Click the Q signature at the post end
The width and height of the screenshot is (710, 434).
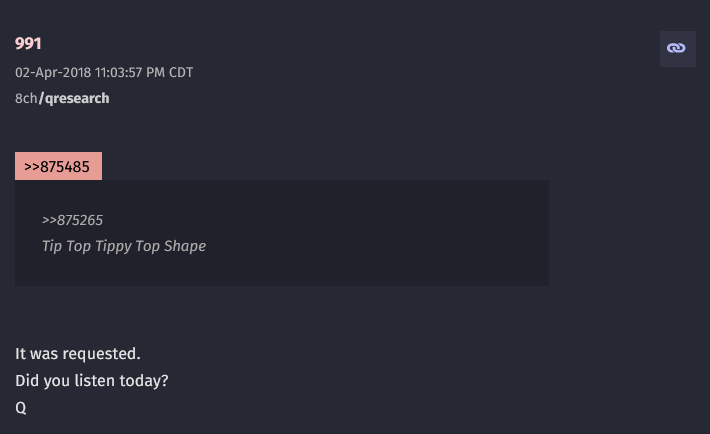tap(21, 408)
